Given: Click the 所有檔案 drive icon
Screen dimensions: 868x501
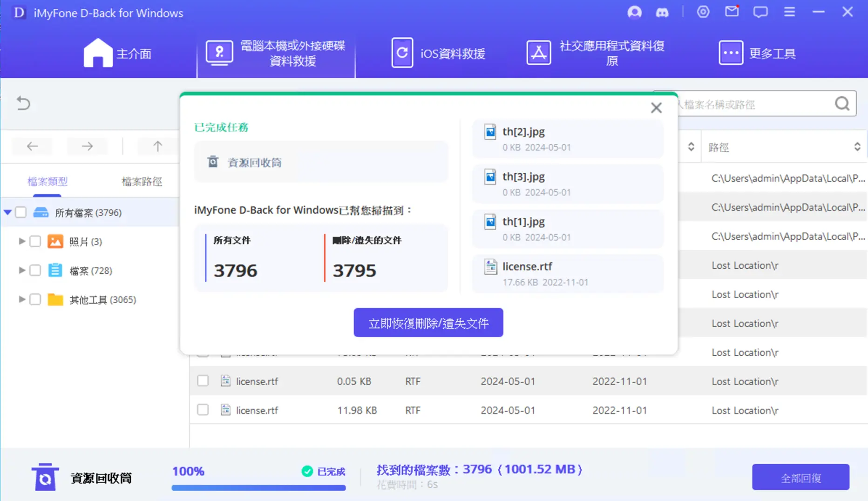Looking at the screenshot, I should [41, 212].
